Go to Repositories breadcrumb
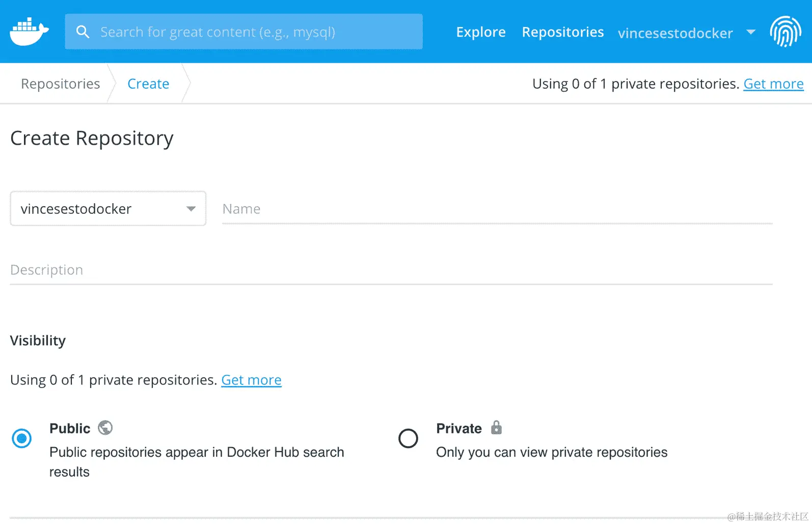The height and width of the screenshot is (525, 812). (61, 84)
